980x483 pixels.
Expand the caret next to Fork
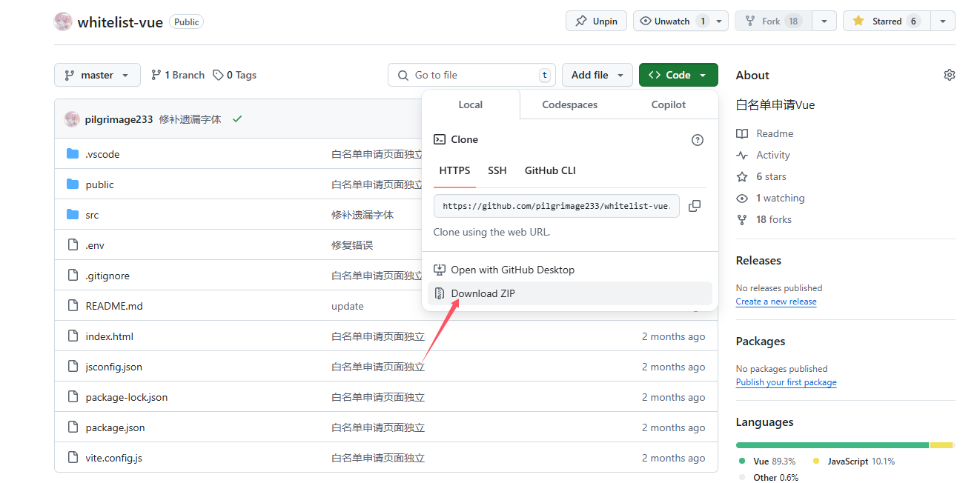pos(824,21)
